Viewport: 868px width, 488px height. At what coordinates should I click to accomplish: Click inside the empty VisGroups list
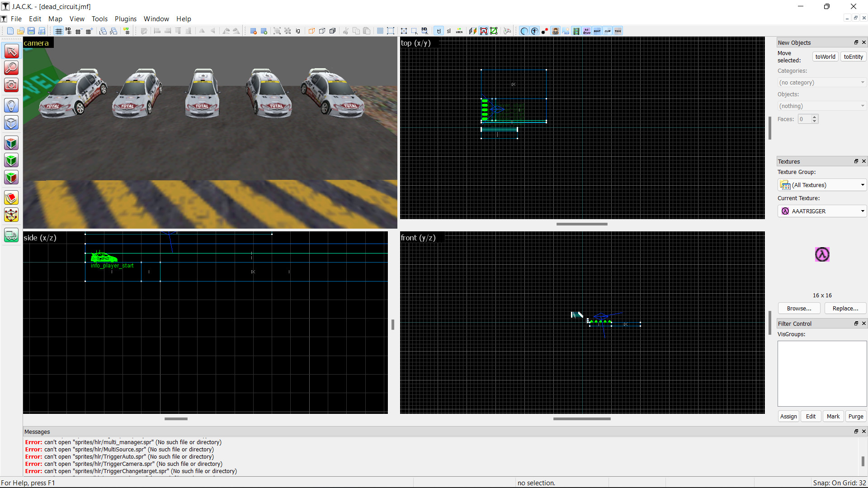coord(821,374)
